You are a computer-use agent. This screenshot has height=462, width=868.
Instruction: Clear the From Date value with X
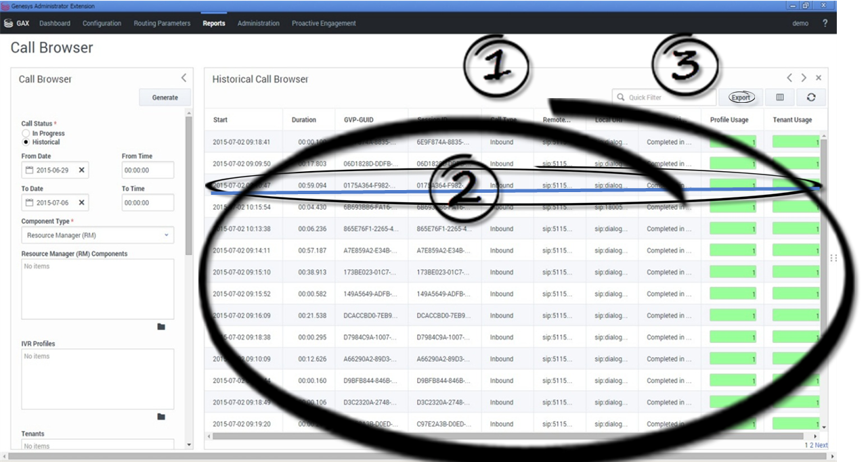point(82,170)
